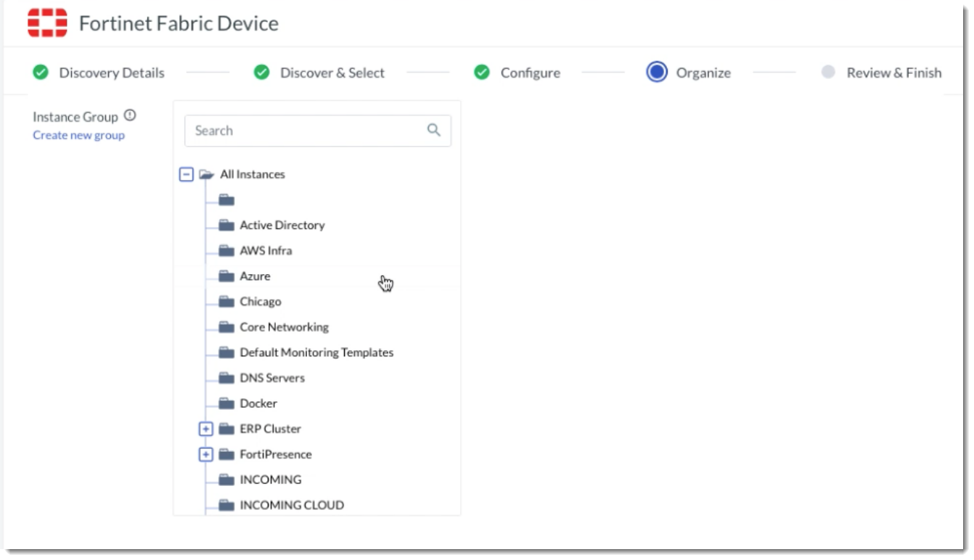Pick the INCOMING CLOUD group
This screenshot has height=560, width=974.
click(x=292, y=506)
